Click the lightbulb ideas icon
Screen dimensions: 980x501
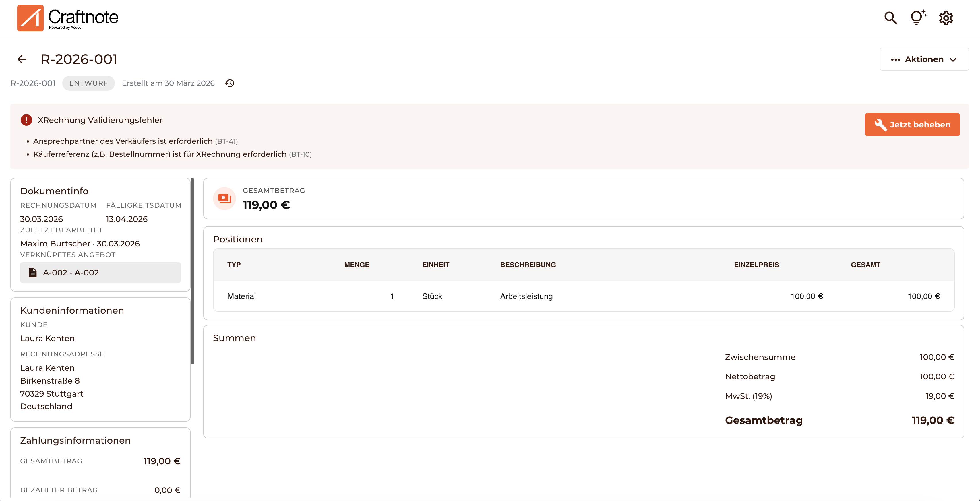[x=918, y=18]
